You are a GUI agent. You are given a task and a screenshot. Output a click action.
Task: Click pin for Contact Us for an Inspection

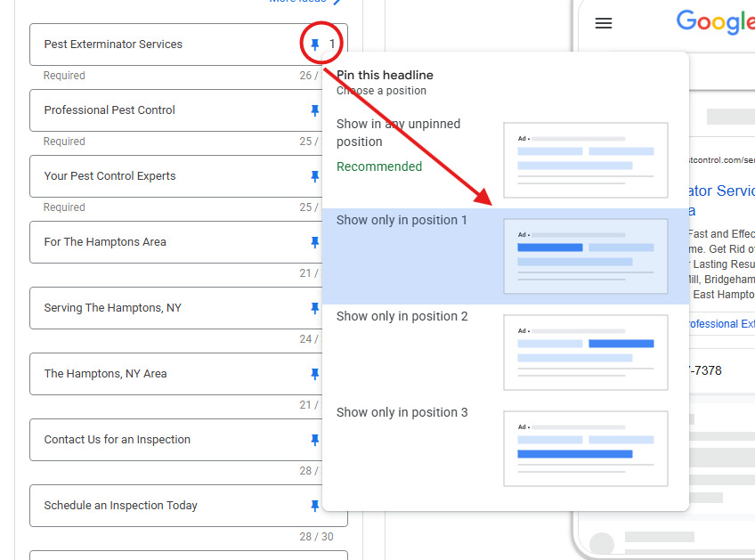(x=314, y=440)
